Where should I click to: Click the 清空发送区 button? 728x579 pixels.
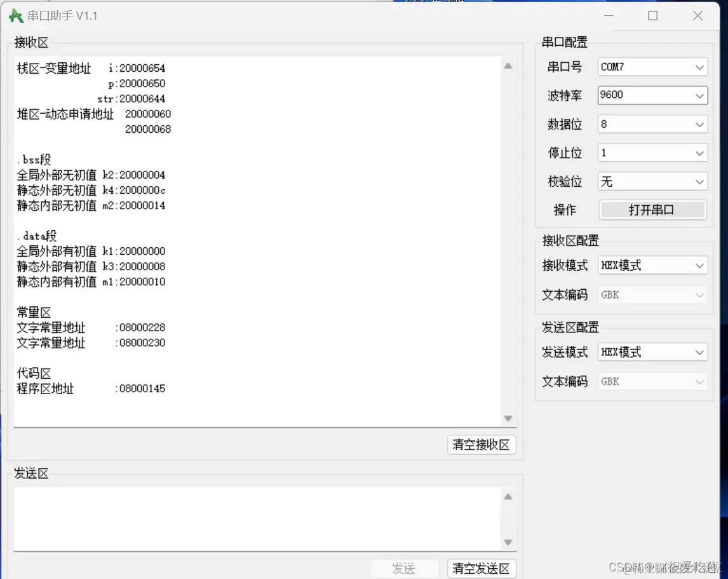pos(482,568)
